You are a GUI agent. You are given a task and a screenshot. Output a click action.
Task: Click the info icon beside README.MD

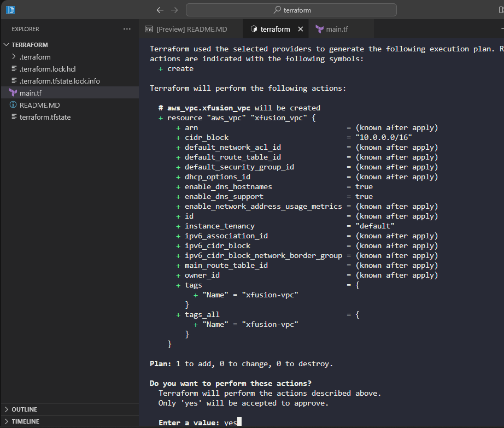[13, 105]
